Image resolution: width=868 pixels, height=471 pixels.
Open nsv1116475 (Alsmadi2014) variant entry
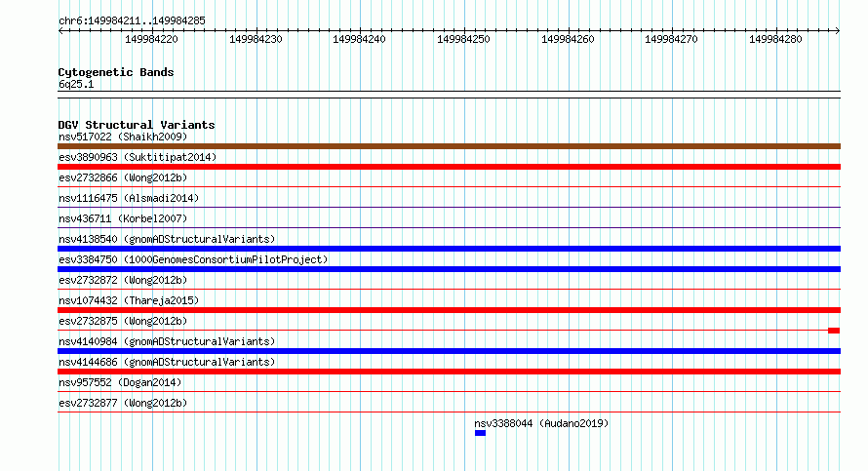click(x=129, y=198)
